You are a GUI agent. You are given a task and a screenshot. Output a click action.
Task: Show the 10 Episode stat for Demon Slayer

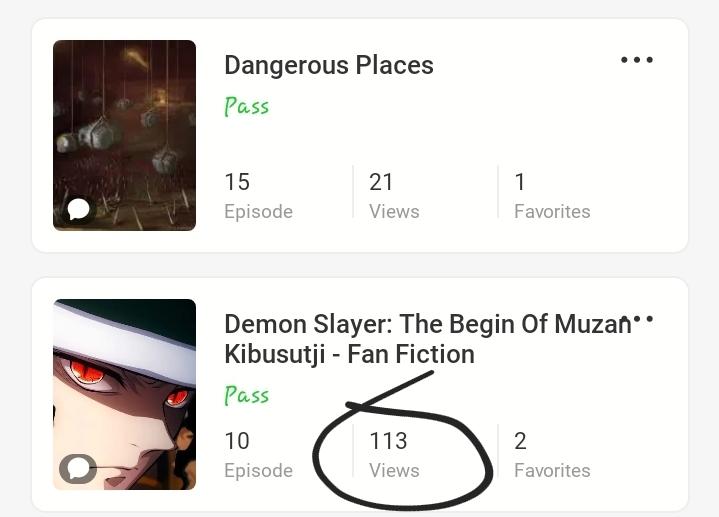point(258,454)
